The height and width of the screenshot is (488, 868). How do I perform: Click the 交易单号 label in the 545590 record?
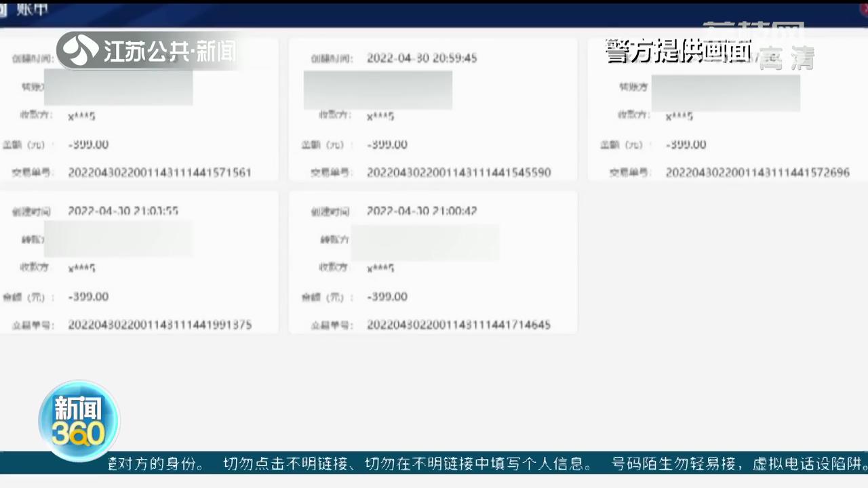pos(330,173)
